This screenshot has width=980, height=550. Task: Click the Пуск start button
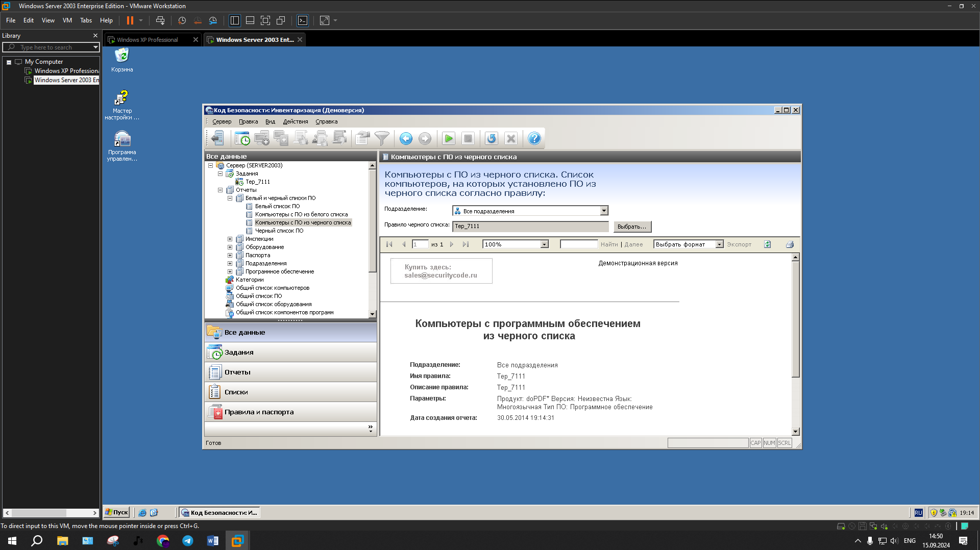point(116,512)
